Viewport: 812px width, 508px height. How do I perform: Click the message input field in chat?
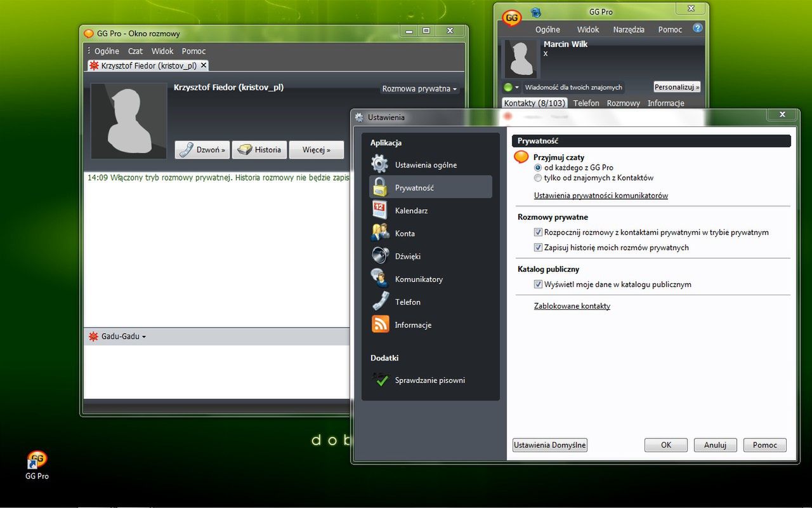point(217,371)
